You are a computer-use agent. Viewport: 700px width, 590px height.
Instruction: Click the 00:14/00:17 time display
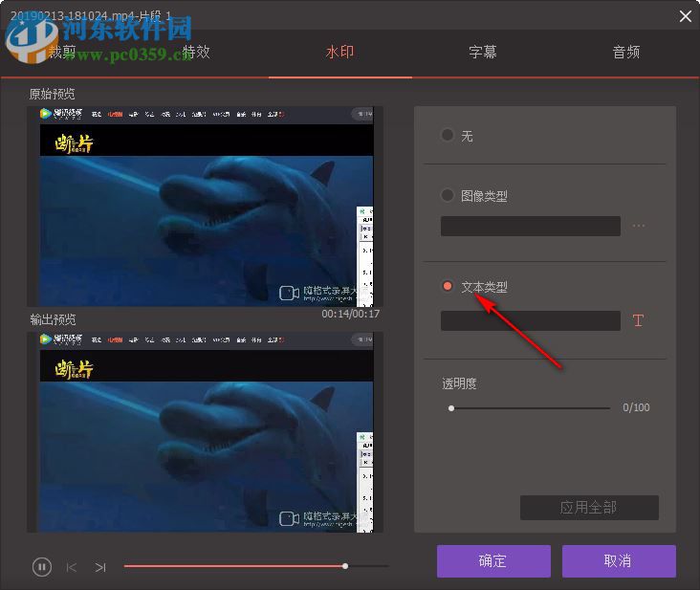point(350,314)
